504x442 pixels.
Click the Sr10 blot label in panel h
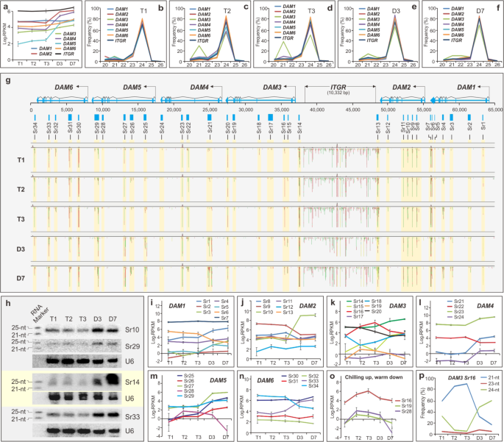tap(132, 329)
